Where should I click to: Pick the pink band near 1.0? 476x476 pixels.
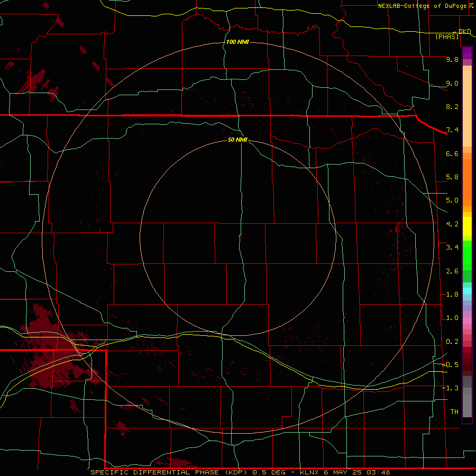click(467, 321)
